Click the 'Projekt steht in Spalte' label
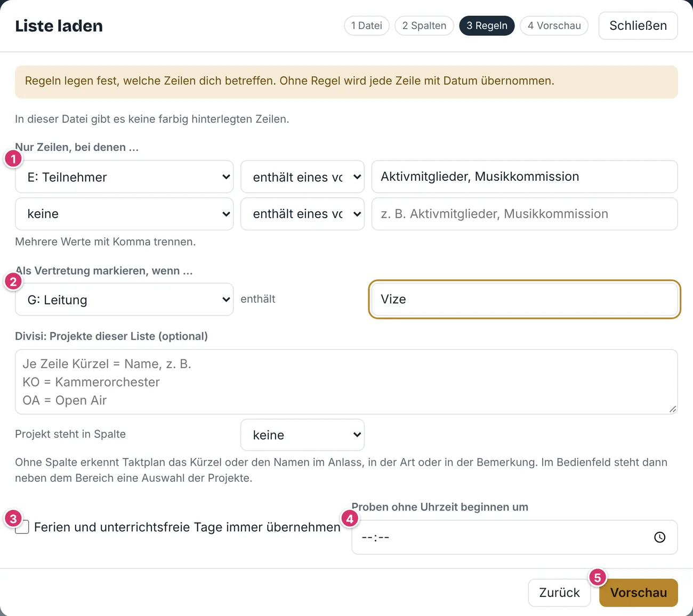The width and height of the screenshot is (693, 616). 70,434
